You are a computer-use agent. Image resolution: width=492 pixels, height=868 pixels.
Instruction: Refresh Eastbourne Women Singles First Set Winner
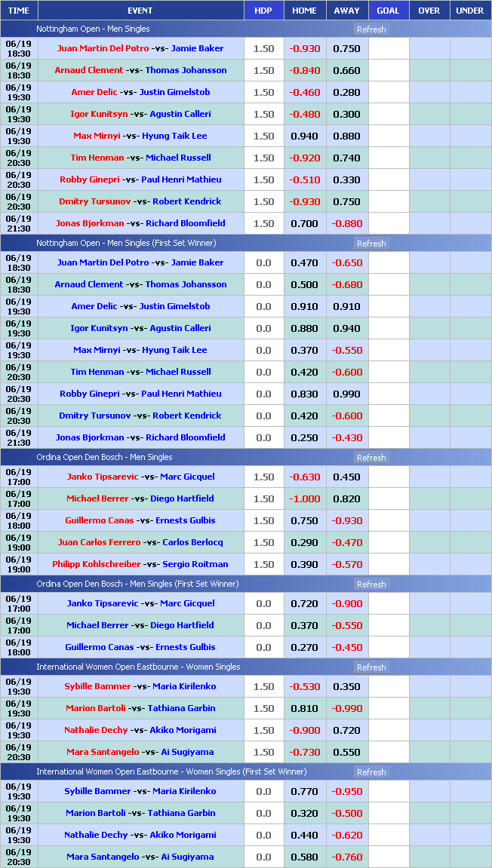pos(371,772)
